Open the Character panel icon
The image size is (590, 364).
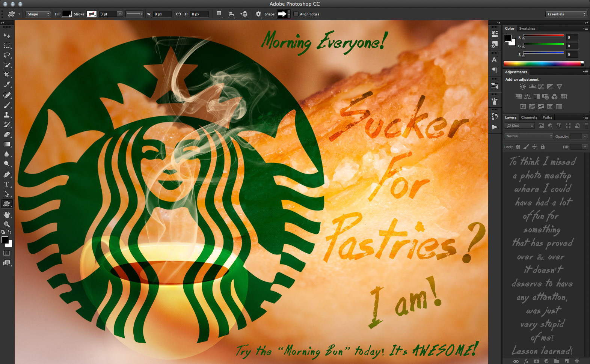tap(495, 60)
